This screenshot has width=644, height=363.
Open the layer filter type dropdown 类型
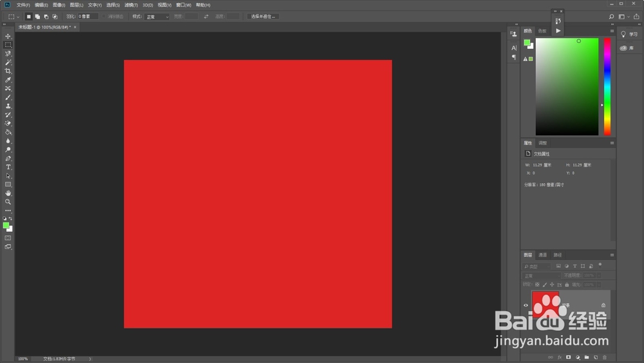tap(536, 266)
